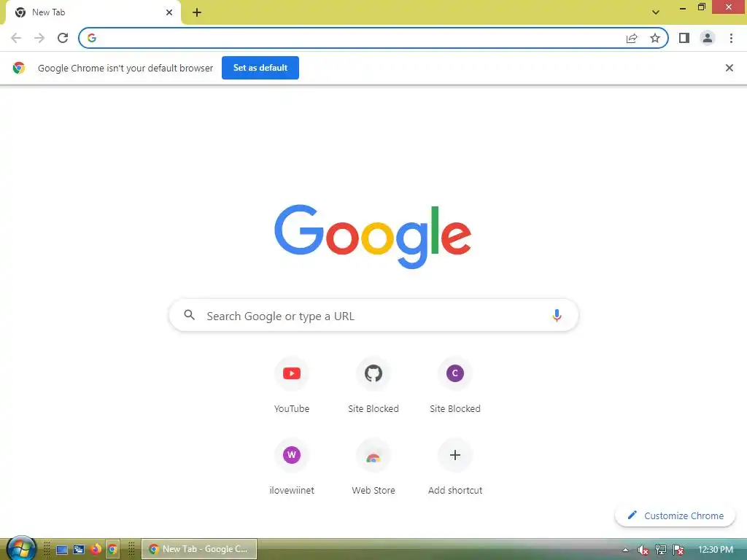The height and width of the screenshot is (560, 747).
Task: Go forward using the forward arrow
Action: [x=39, y=38]
